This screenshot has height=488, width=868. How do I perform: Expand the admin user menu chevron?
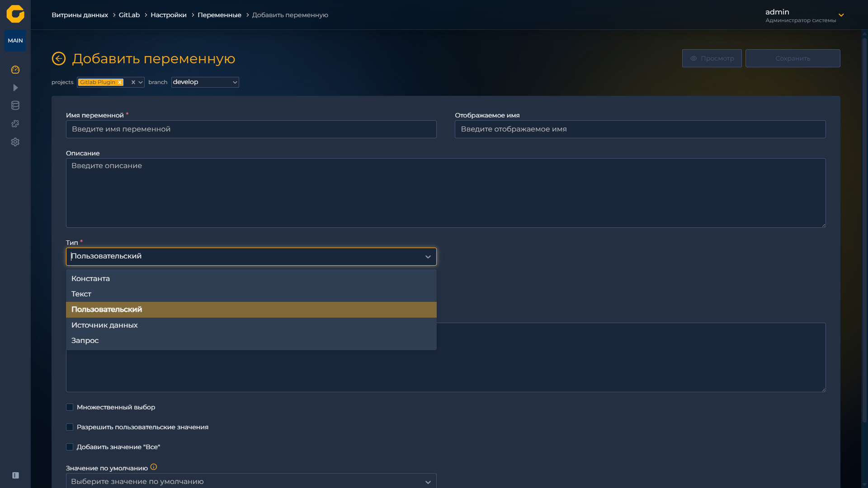coord(841,15)
